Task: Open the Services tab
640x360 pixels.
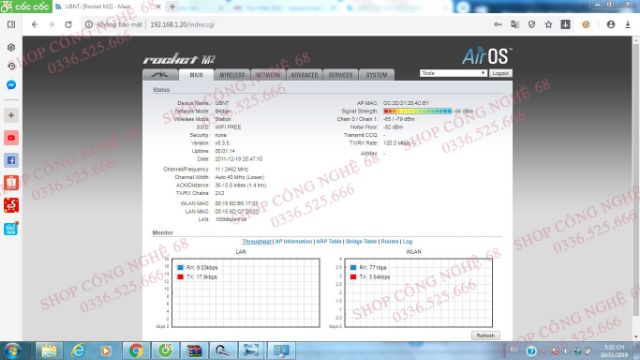Action: tap(340, 75)
